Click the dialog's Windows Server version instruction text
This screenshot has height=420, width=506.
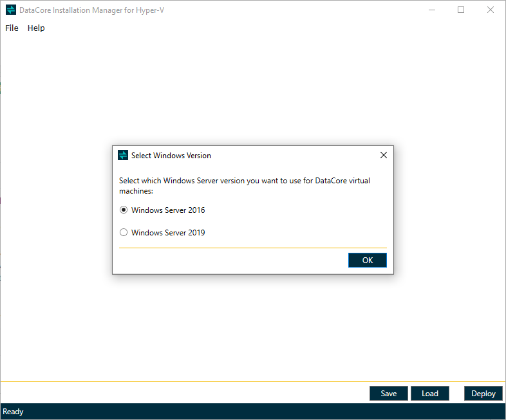tap(245, 185)
